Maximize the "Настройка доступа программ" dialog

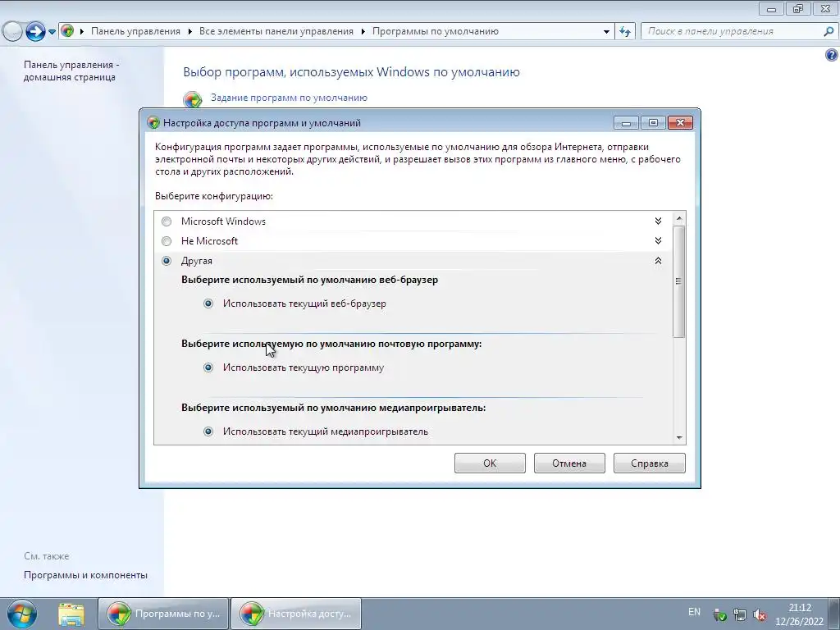(x=653, y=123)
